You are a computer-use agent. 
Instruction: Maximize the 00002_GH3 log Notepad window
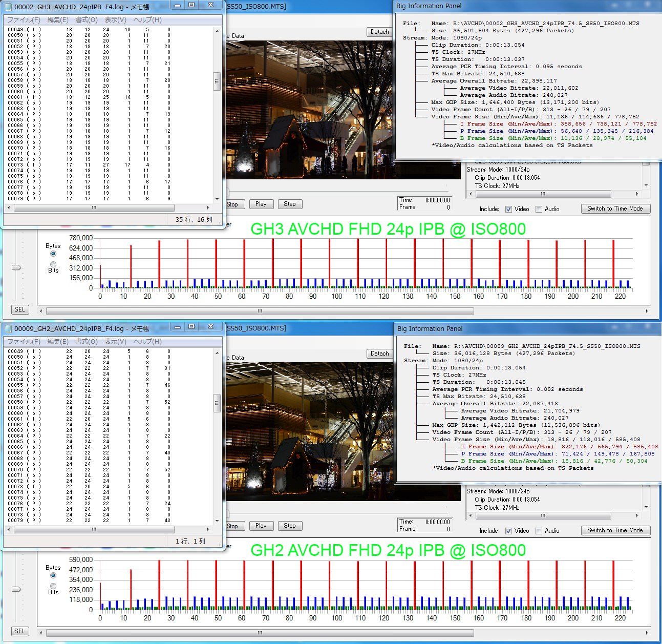(191, 5)
